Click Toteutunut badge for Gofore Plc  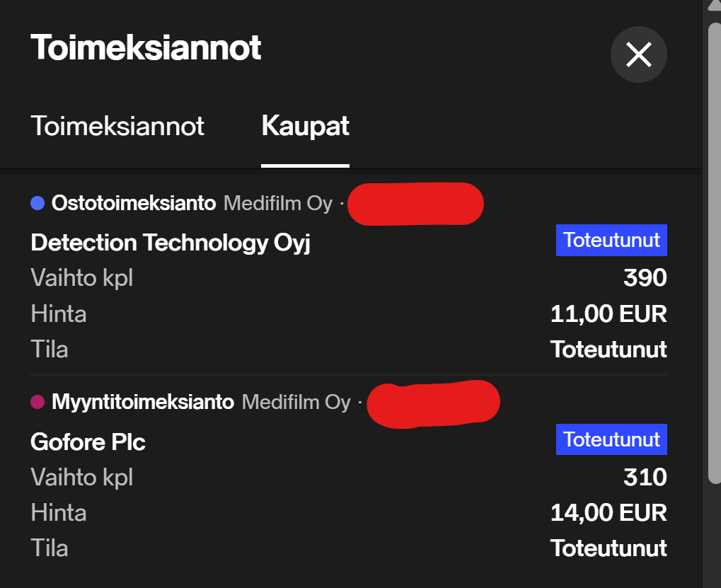(611, 439)
